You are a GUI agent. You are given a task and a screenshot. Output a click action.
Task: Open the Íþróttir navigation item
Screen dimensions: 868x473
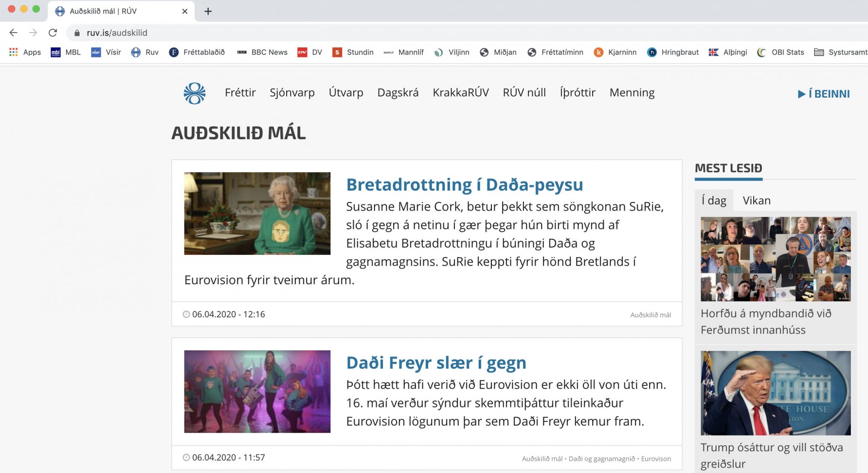[577, 93]
